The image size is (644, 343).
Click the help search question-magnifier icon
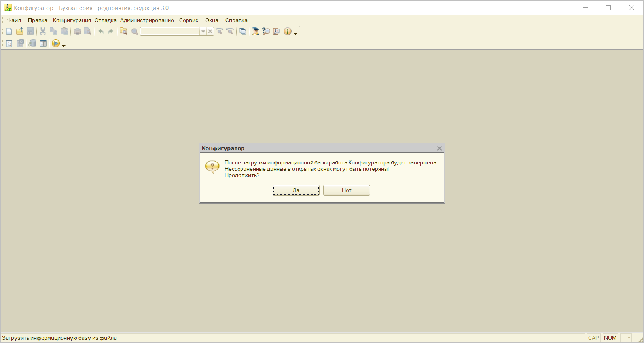coord(266,32)
